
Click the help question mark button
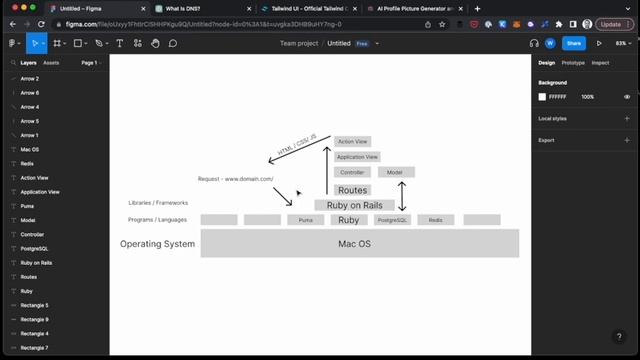coord(619,336)
